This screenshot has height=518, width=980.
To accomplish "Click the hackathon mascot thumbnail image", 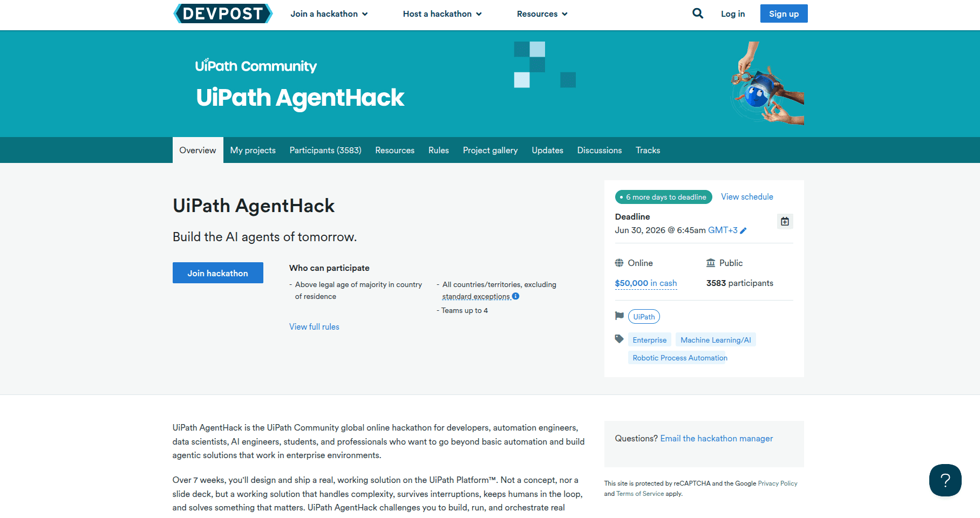I will click(767, 84).
